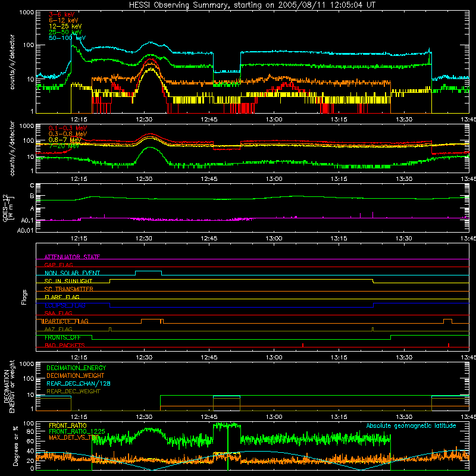Select the FRONTS_OFF flag label
This screenshot has height=476, width=476.
[62, 337]
